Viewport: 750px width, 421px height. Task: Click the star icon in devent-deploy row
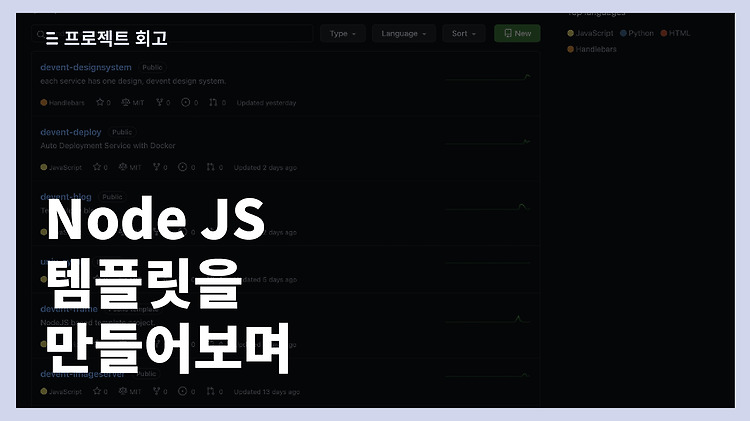point(97,167)
